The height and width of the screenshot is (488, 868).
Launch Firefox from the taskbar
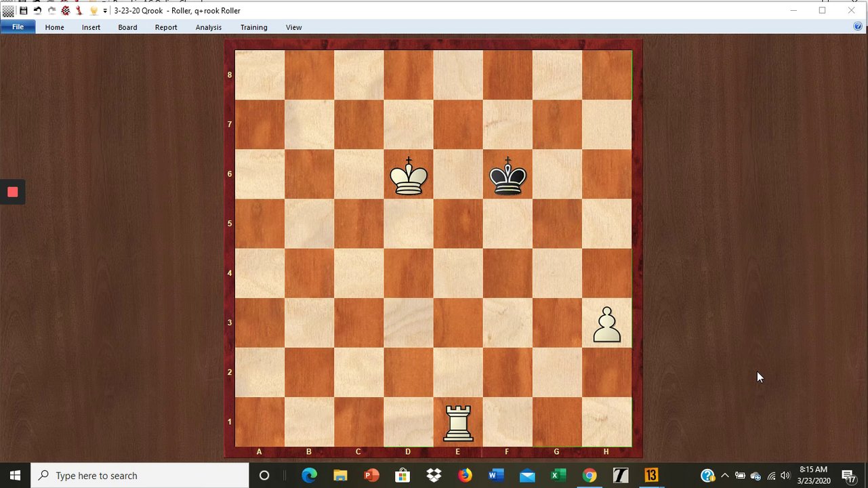(x=465, y=476)
